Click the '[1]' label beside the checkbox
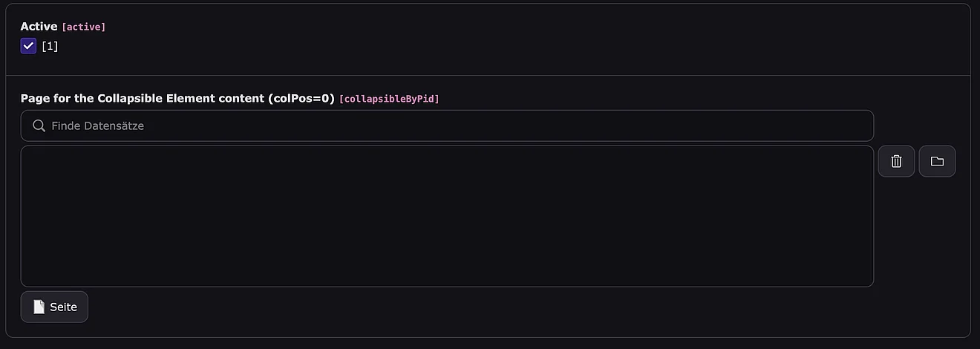The height and width of the screenshot is (349, 980). (50, 46)
